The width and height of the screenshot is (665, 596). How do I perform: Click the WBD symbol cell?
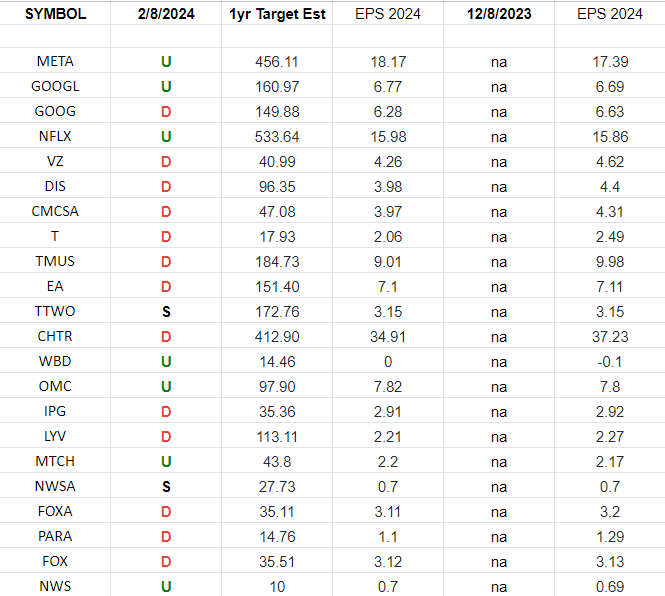[55, 361]
